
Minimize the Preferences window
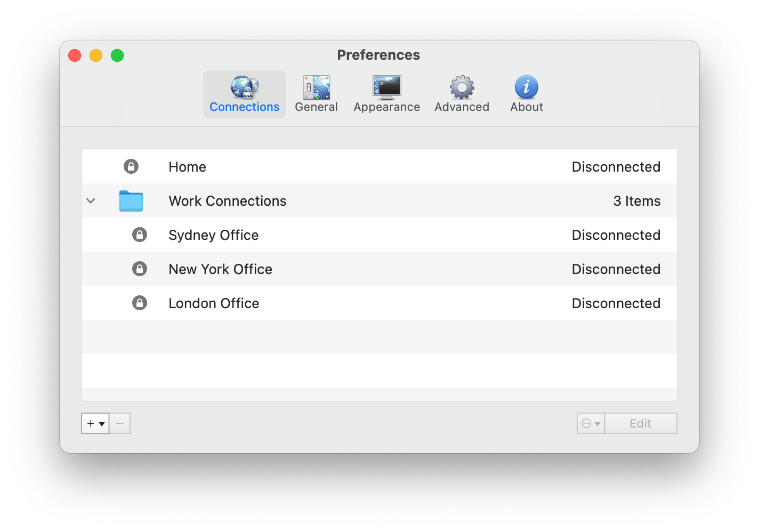96,55
